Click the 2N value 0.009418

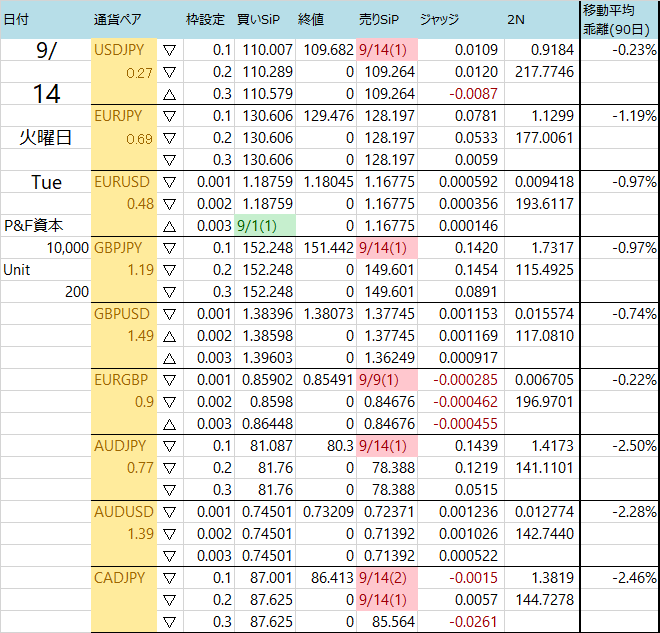[544, 182]
